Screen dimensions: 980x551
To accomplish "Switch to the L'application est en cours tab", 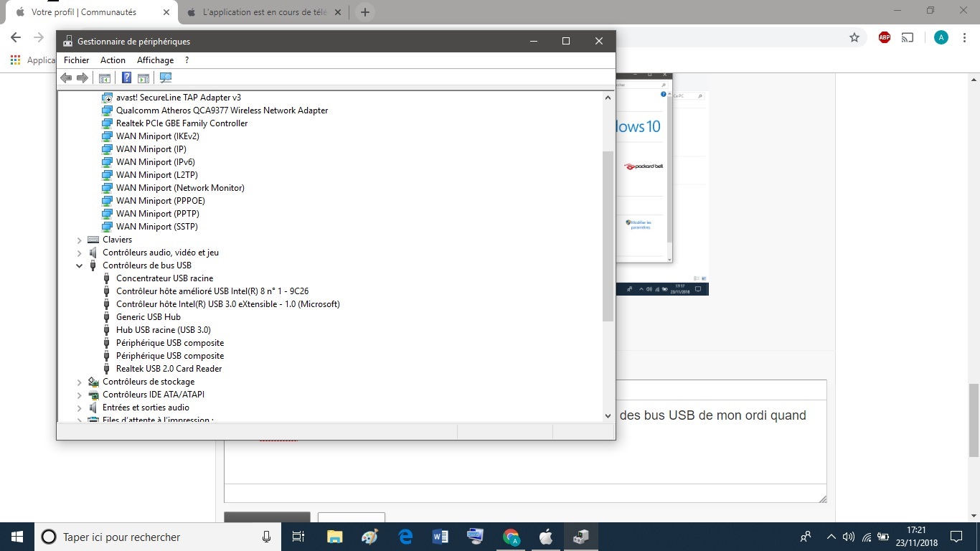I will pos(265,12).
